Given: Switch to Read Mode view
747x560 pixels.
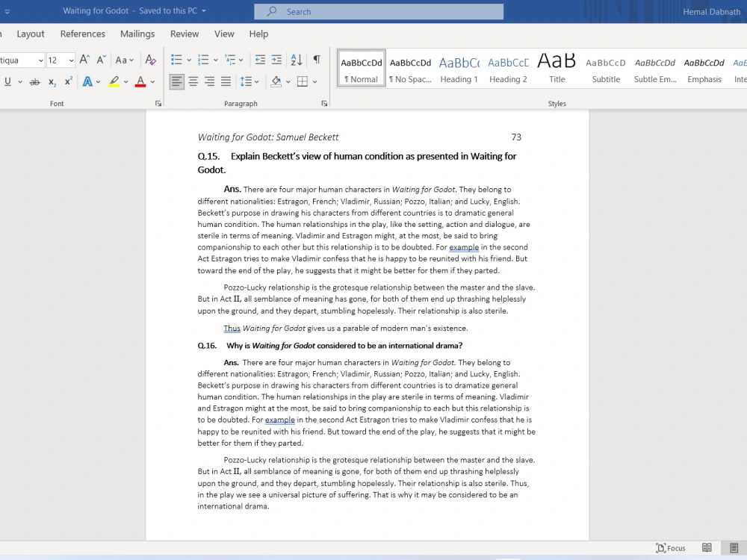Looking at the screenshot, I should (x=707, y=547).
